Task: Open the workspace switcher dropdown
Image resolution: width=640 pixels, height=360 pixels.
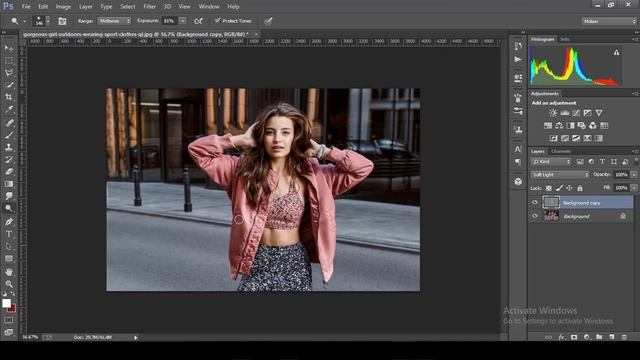Action: [609, 21]
